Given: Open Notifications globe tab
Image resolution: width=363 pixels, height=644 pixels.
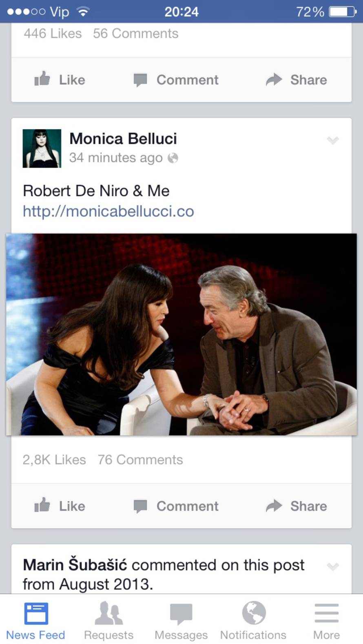Looking at the screenshot, I should pyautogui.click(x=253, y=620).
